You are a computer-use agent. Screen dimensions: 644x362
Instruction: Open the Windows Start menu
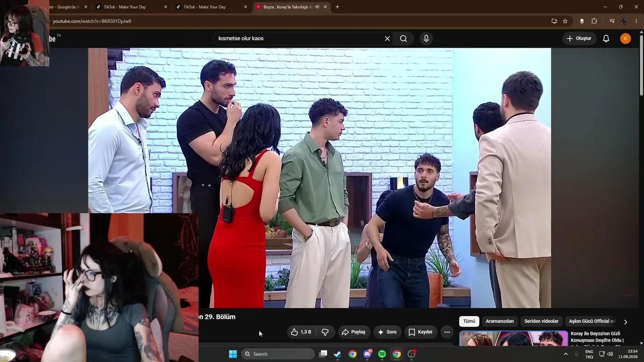point(233,354)
